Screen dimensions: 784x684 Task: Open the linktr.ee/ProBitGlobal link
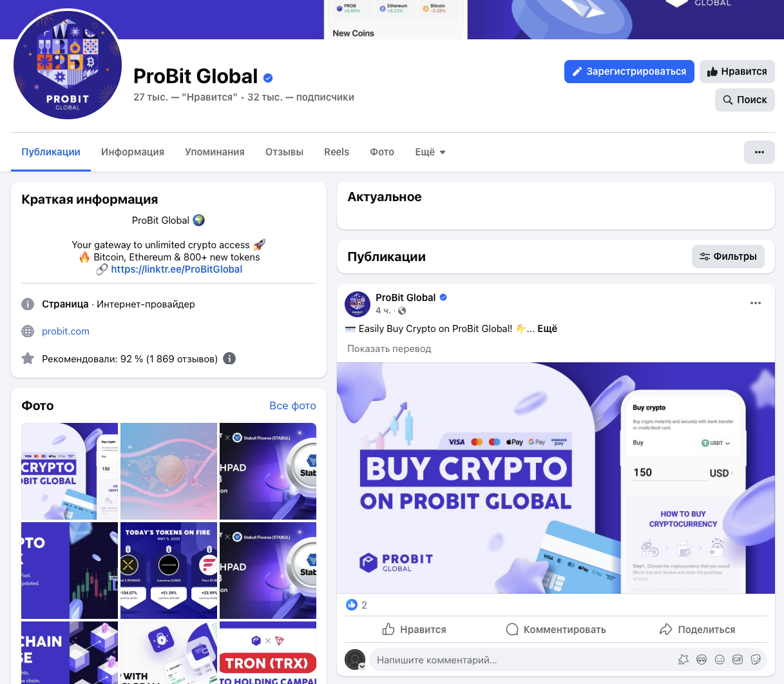[177, 269]
